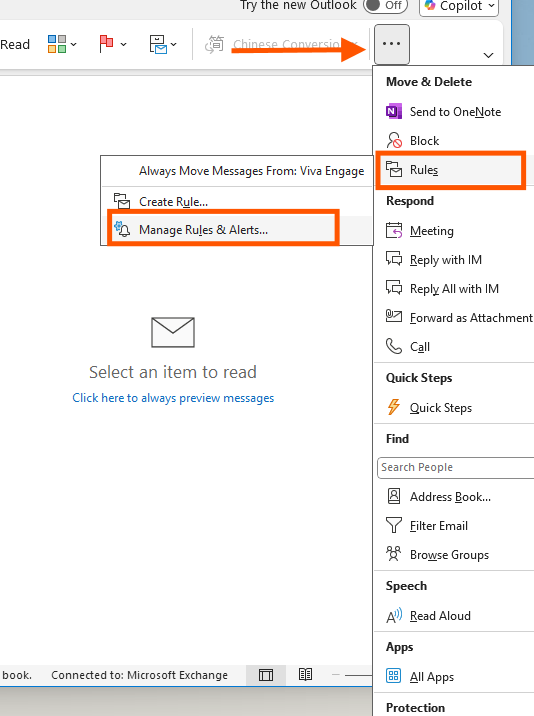This screenshot has width=534, height=716.
Task: Select Call from the Respond group
Action: [454, 347]
